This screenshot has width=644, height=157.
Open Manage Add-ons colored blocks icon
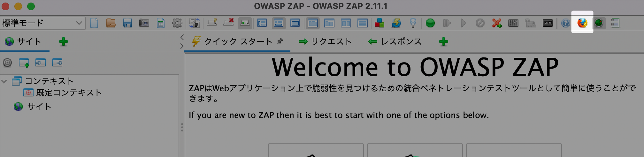tap(379, 23)
